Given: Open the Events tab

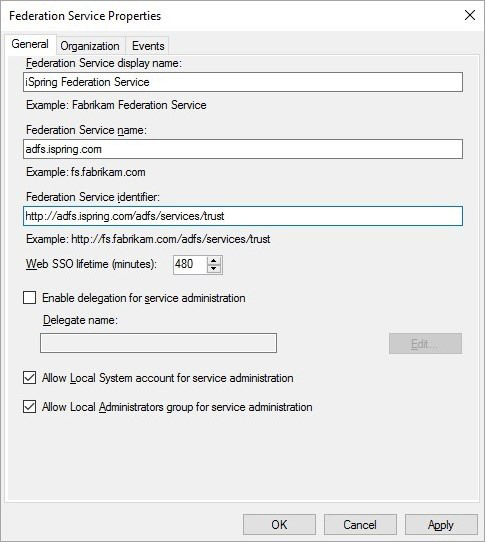Looking at the screenshot, I should pos(148,46).
